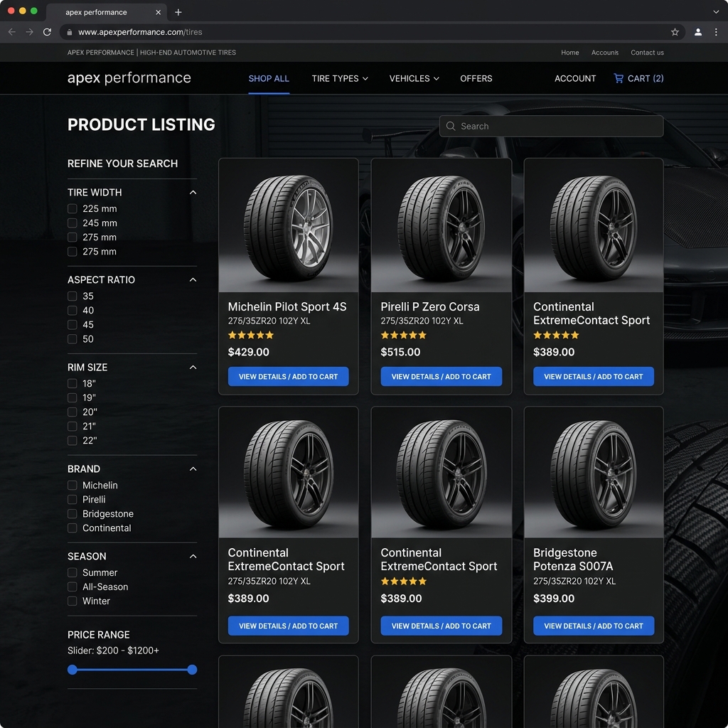
Task: Tick the aspect ratio 45 checkbox
Action: pos(73,324)
